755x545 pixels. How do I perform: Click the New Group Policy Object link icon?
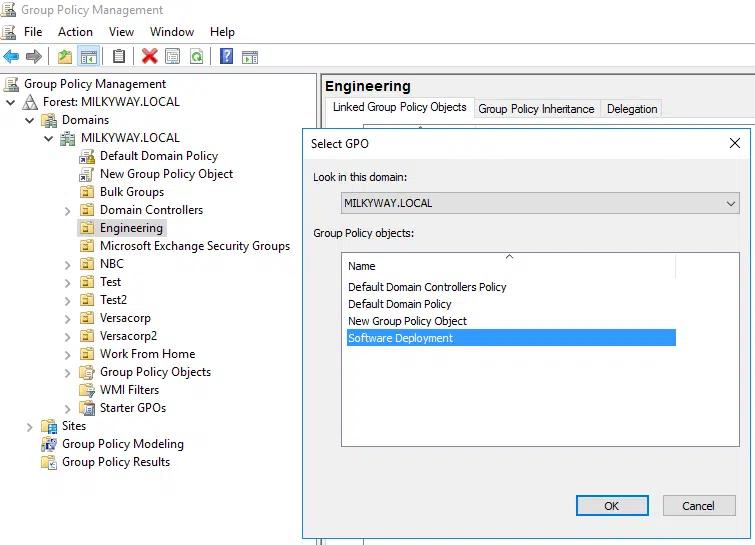[87, 174]
